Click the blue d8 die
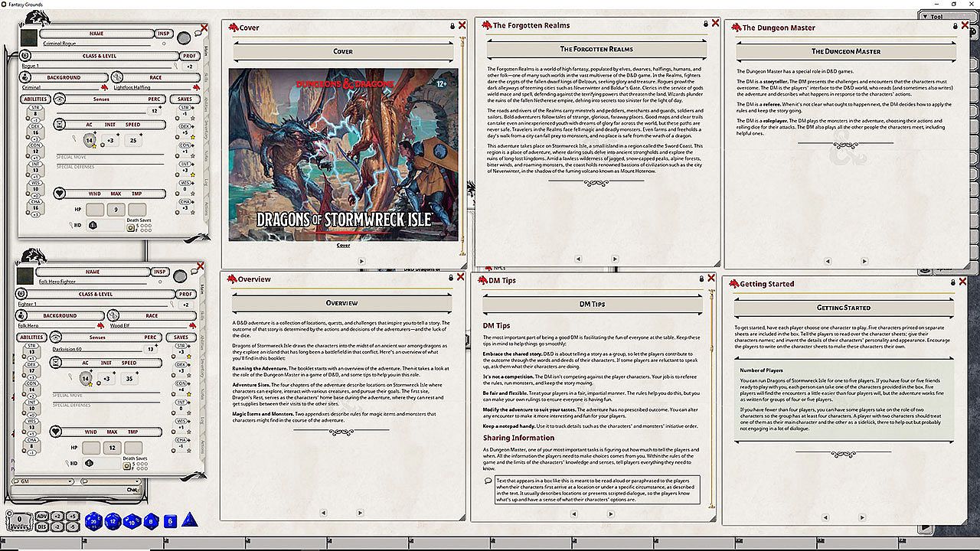Viewport: 980px width, 551px height. click(150, 521)
